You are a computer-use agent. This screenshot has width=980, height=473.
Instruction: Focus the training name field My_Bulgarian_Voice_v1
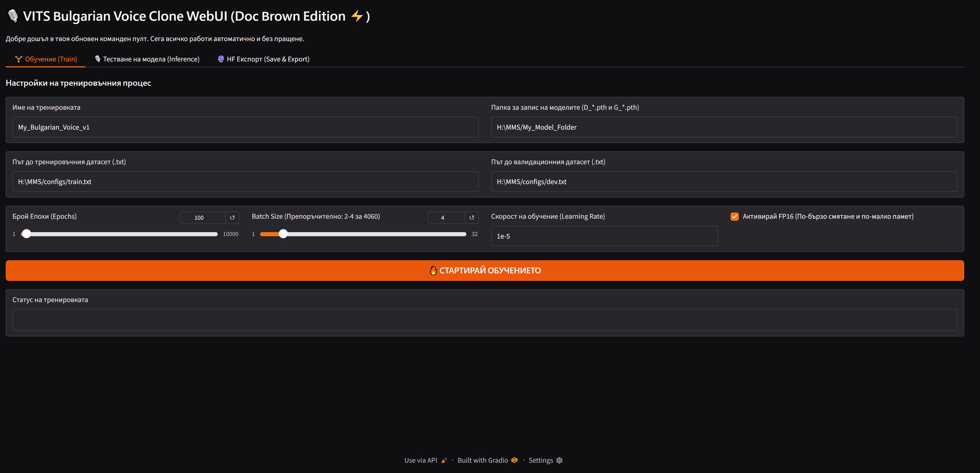[245, 127]
